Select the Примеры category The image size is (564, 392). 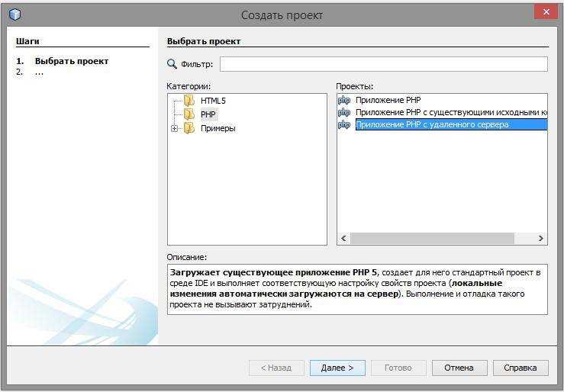tap(218, 128)
